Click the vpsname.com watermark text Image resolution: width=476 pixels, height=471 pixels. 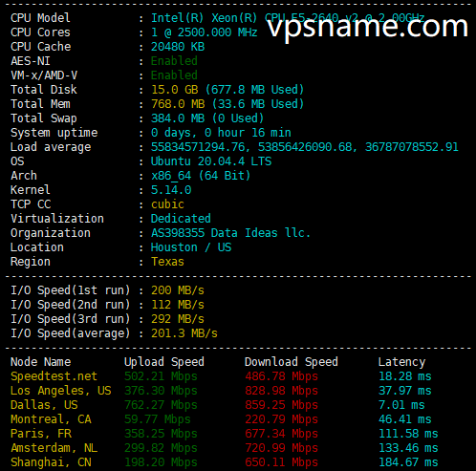pyautogui.click(x=368, y=28)
